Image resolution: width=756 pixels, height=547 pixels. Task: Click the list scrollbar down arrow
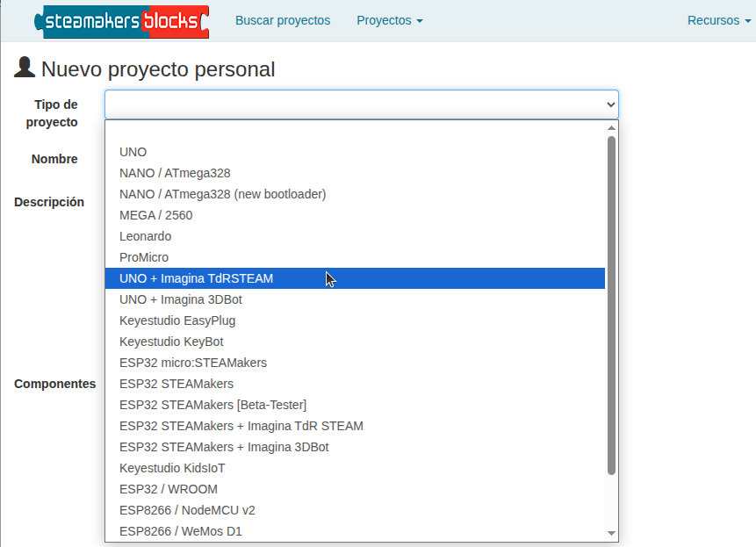click(611, 533)
